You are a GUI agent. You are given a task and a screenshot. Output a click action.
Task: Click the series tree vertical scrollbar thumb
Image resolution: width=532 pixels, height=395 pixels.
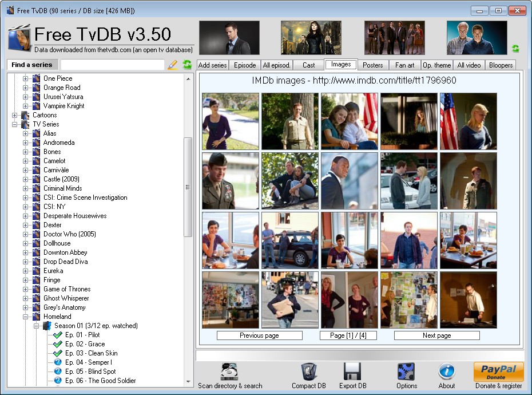tap(188, 187)
